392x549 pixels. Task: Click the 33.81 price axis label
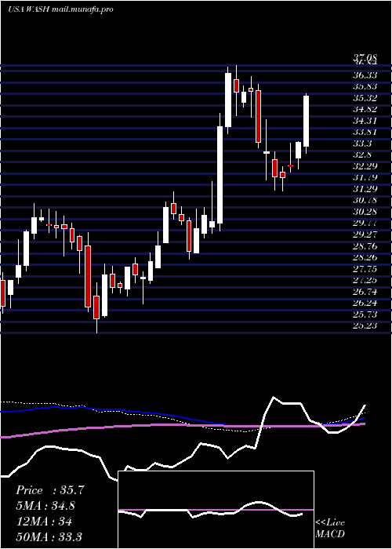point(365,133)
